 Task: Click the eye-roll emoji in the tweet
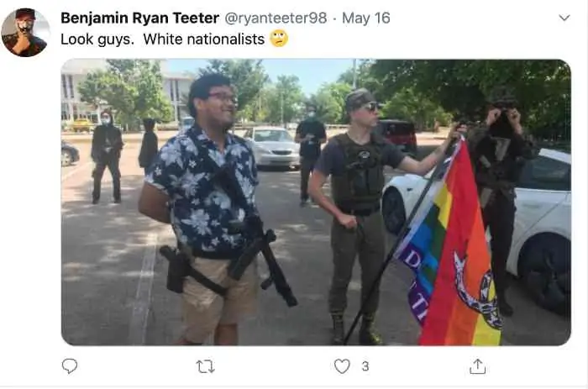click(279, 39)
